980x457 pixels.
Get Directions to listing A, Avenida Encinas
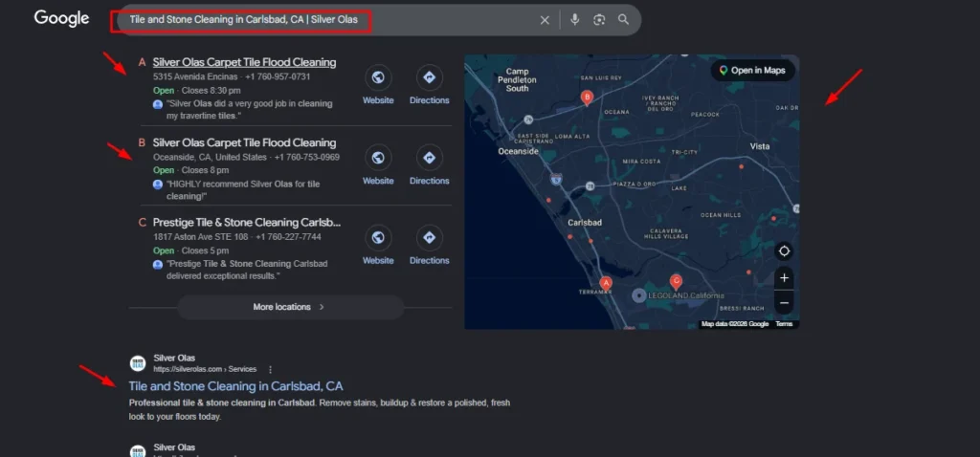click(x=430, y=85)
